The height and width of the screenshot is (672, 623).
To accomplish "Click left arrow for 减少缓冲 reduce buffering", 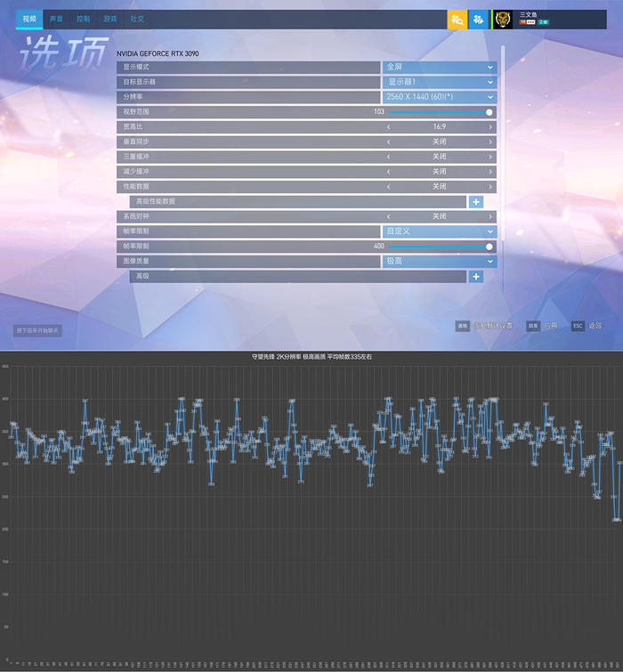I will 389,172.
